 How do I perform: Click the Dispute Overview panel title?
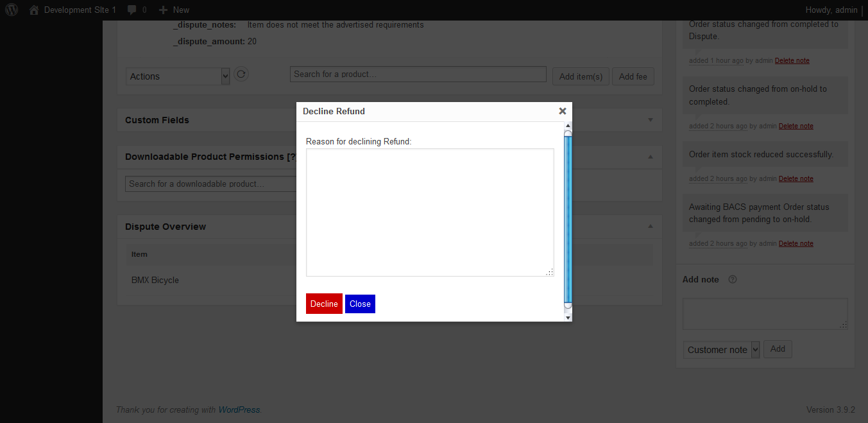166,227
